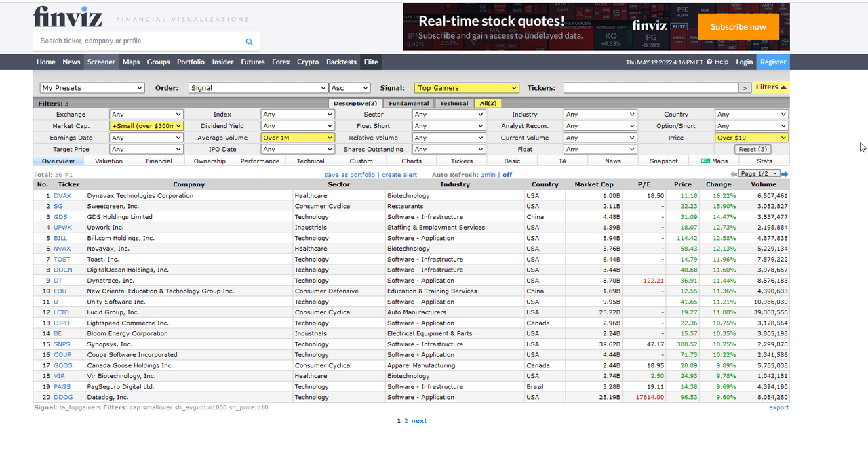Open the Exchange filter dropdown
This screenshot has width=868, height=450.
[146, 115]
